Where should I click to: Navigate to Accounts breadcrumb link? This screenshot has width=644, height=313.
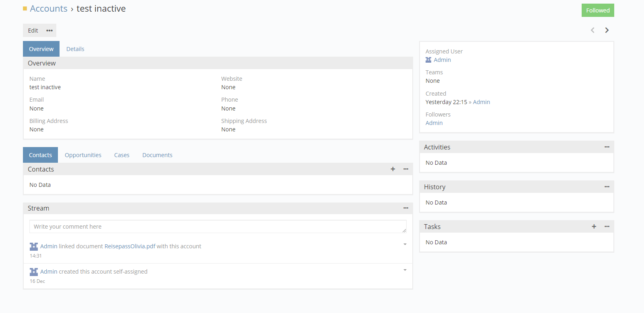click(49, 9)
